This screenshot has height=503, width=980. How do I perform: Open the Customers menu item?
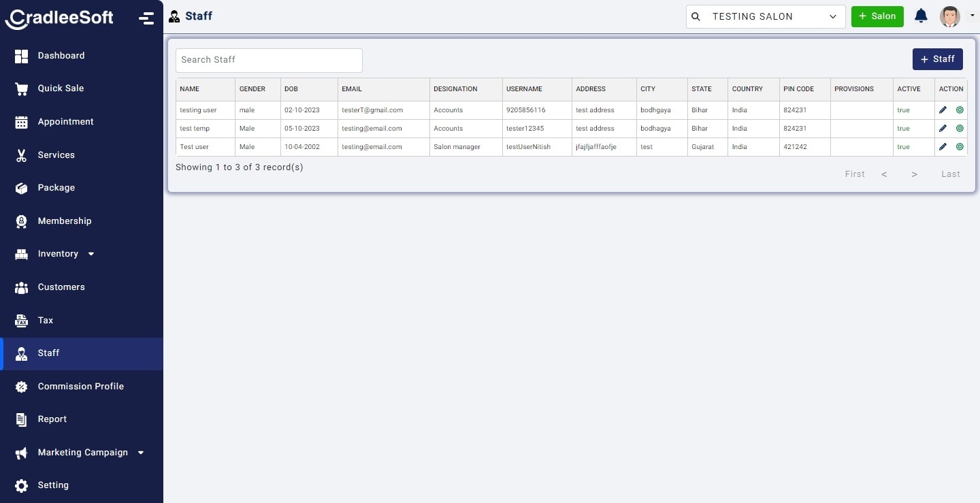click(61, 287)
